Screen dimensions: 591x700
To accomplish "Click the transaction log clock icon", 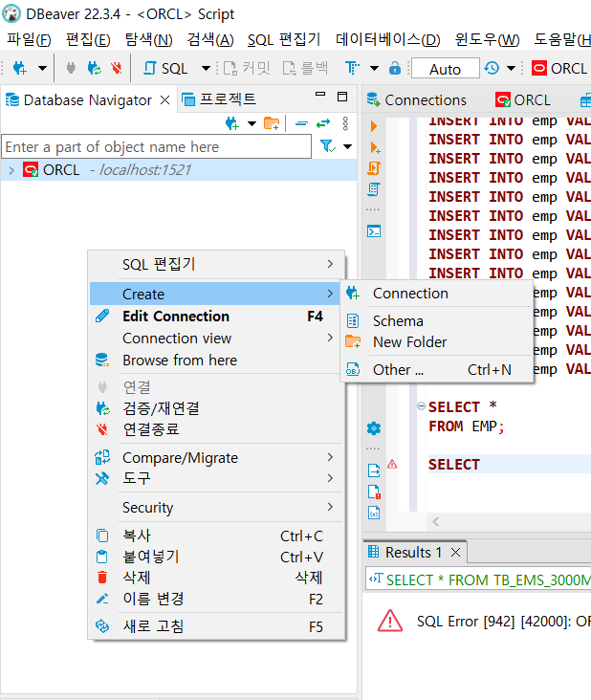I will (492, 68).
